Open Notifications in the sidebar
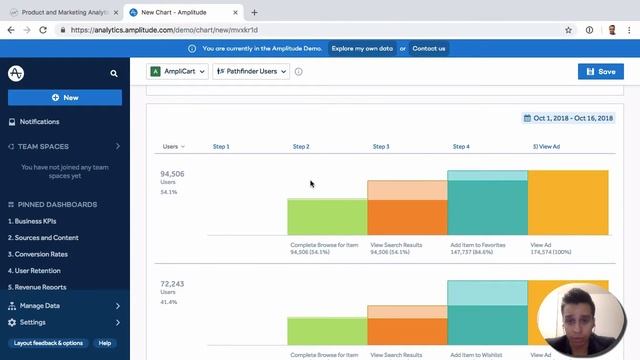This screenshot has height=360, width=640. (39, 122)
